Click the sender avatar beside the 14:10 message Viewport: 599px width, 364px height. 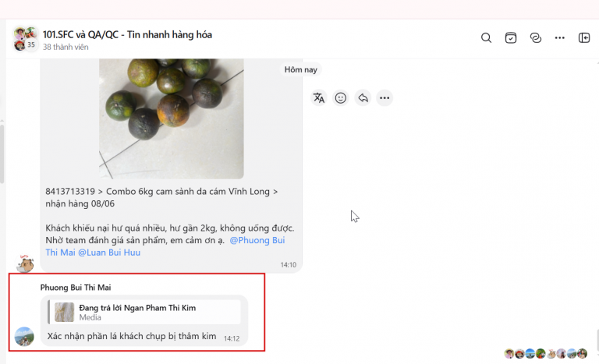(25, 263)
